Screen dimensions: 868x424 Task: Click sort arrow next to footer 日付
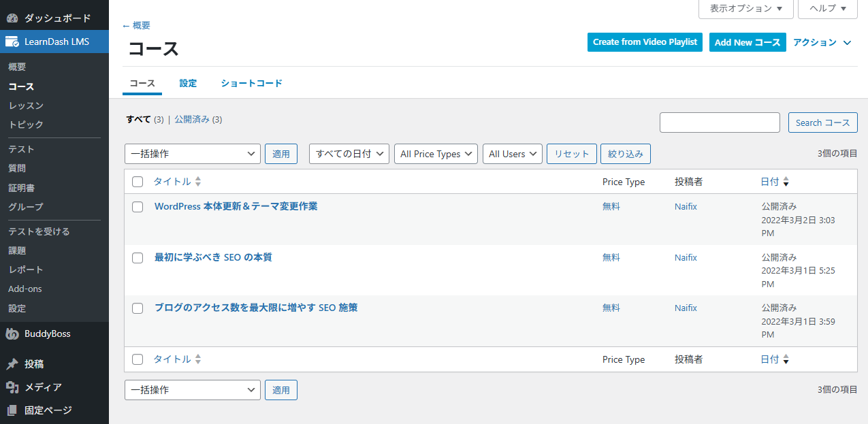(786, 359)
